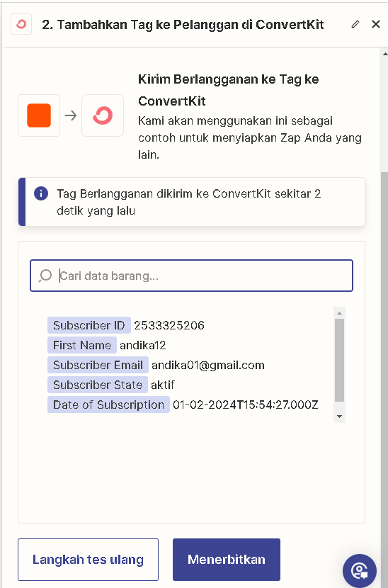Click the data list scrollbar thumb
388x588 pixels.
click(x=339, y=360)
